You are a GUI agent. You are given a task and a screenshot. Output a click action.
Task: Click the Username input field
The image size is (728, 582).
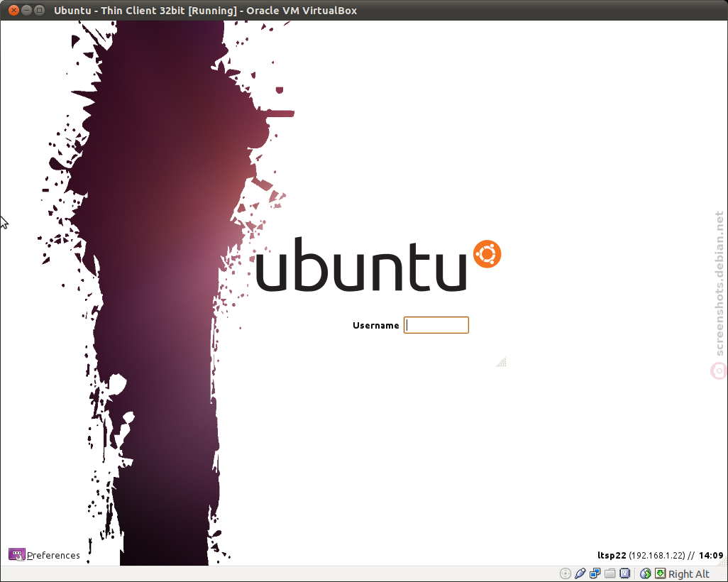436,325
